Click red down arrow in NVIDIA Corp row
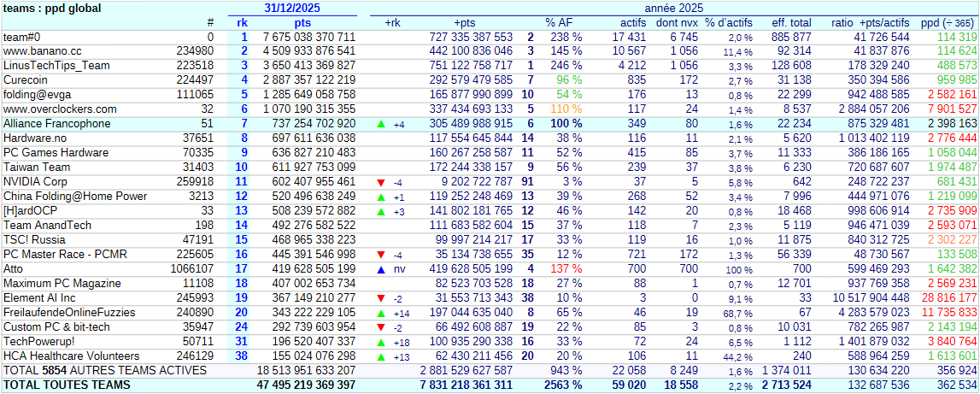This screenshot has height=394, width=980. [381, 183]
